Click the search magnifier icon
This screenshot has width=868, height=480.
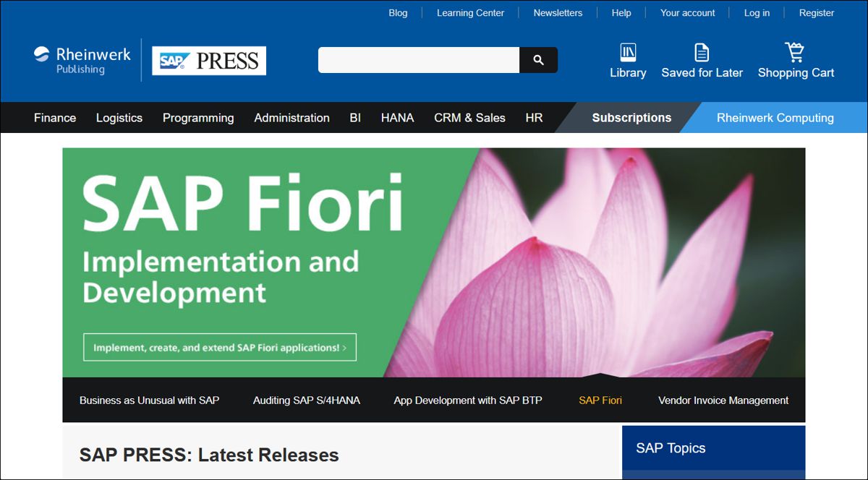(x=538, y=60)
